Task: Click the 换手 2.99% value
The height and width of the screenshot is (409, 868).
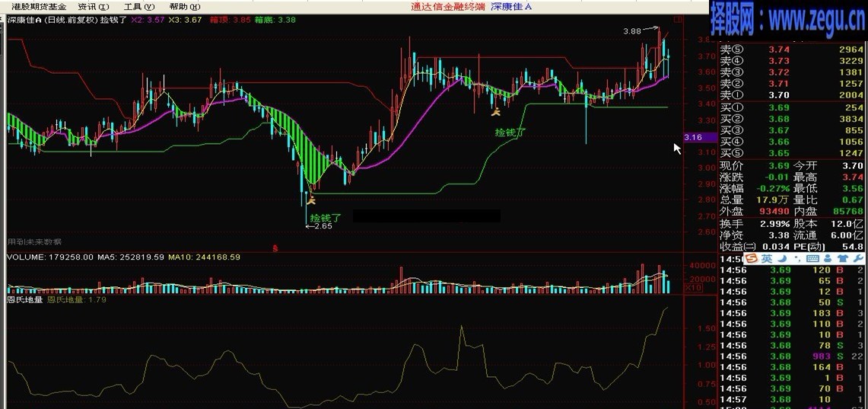Action: (x=775, y=224)
